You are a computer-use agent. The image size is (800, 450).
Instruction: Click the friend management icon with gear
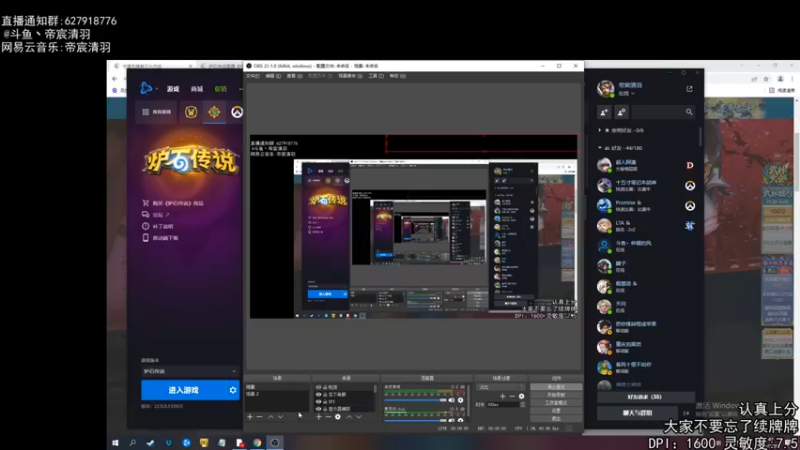tap(621, 112)
